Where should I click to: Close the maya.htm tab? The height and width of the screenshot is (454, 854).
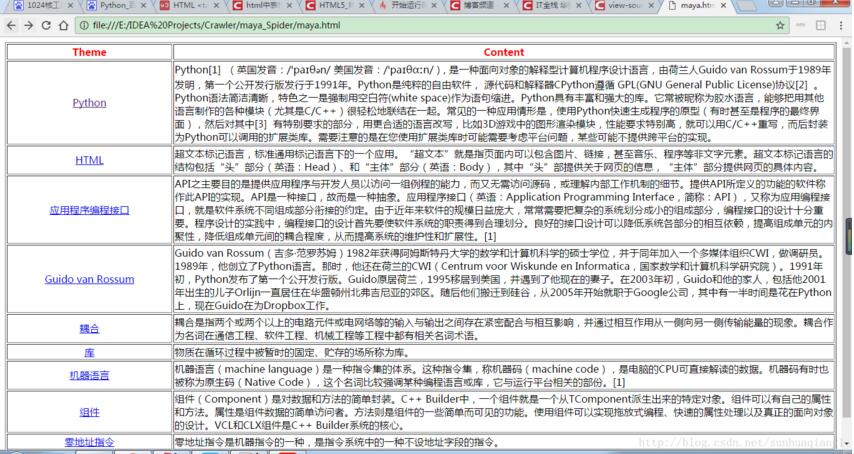[x=723, y=5]
